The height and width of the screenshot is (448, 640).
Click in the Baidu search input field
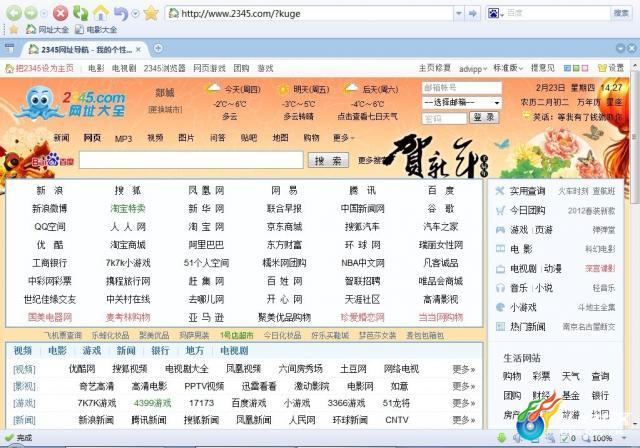pyautogui.click(x=191, y=160)
